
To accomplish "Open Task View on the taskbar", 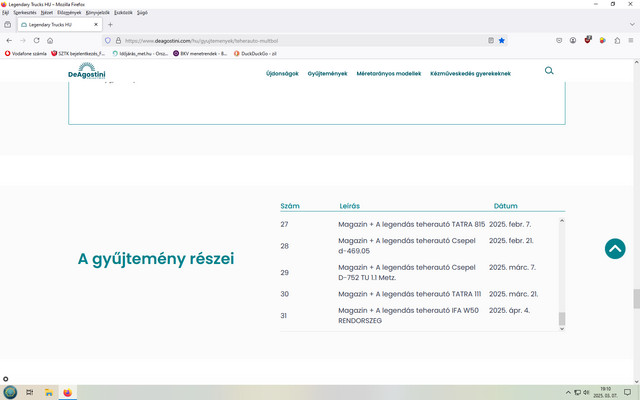I will point(29,392).
